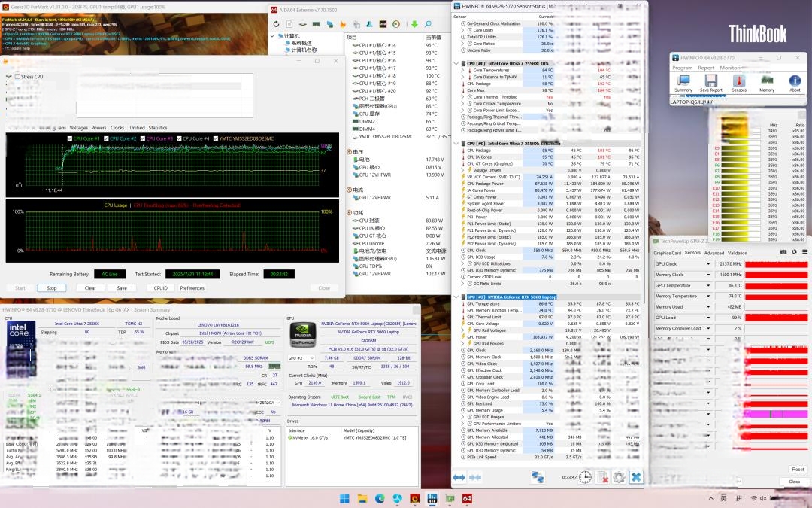The image size is (812, 508).
Task: Switch to the Statistics tab in stability test
Action: [158, 127]
